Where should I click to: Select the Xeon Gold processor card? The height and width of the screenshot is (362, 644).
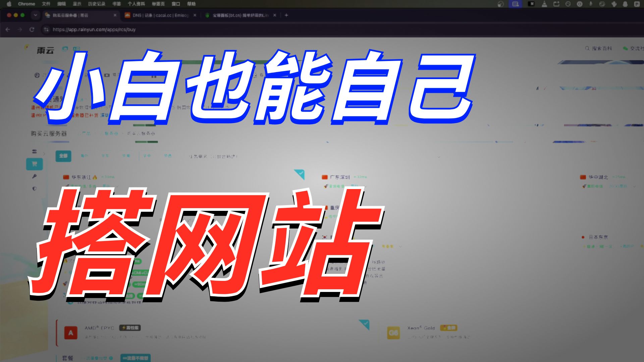510,333
